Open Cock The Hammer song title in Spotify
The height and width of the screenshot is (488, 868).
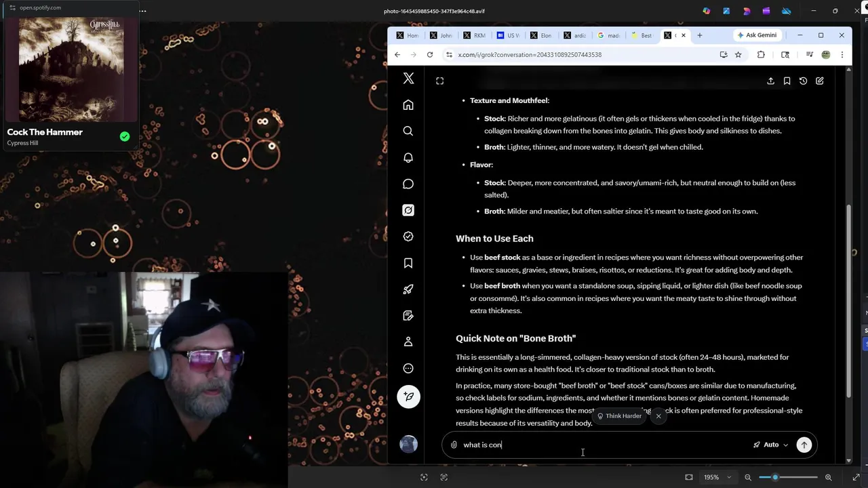click(x=45, y=132)
